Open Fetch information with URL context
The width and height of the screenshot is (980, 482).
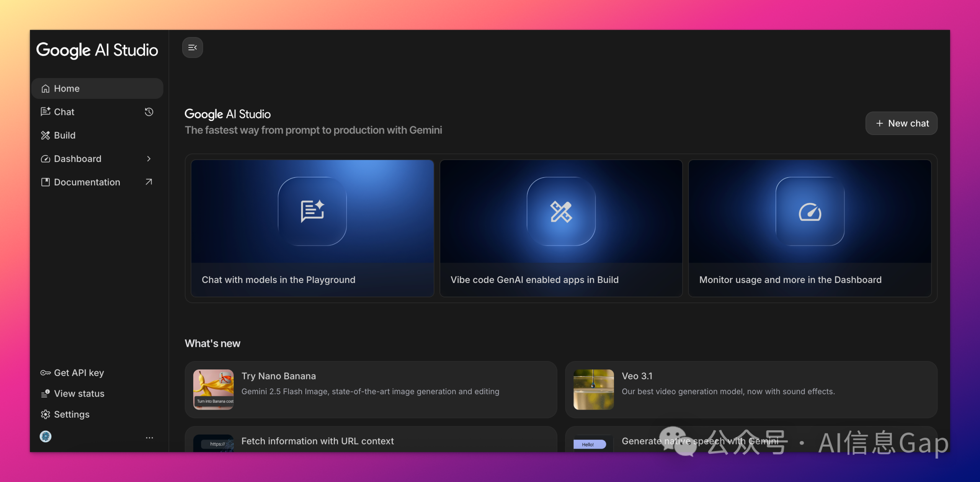pos(317,441)
